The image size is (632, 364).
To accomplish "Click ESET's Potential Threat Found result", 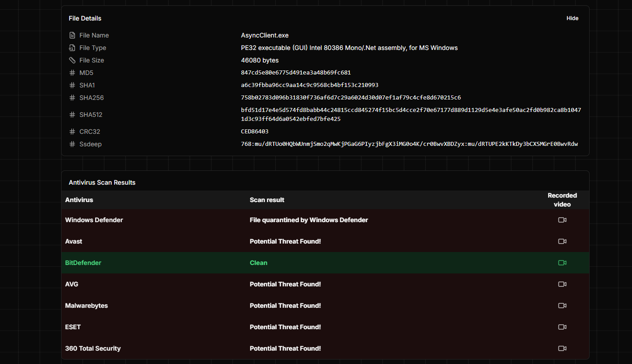I will (285, 327).
